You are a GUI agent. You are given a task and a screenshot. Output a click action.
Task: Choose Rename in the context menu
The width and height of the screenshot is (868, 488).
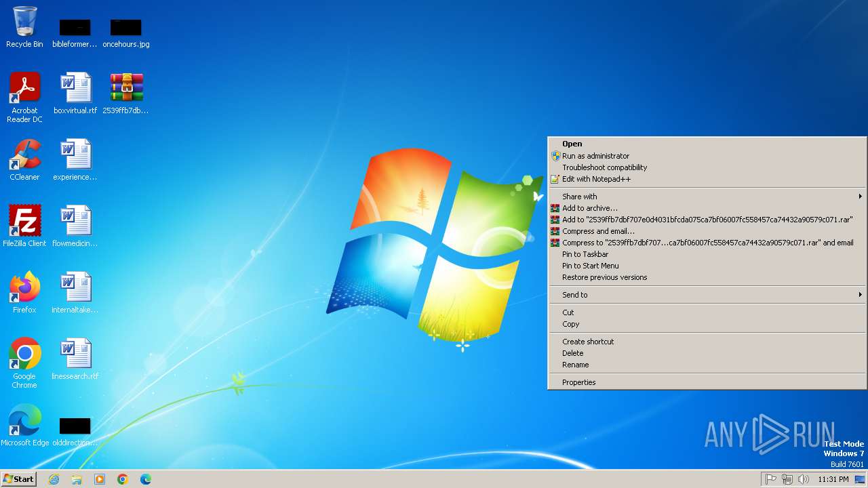click(x=707, y=365)
